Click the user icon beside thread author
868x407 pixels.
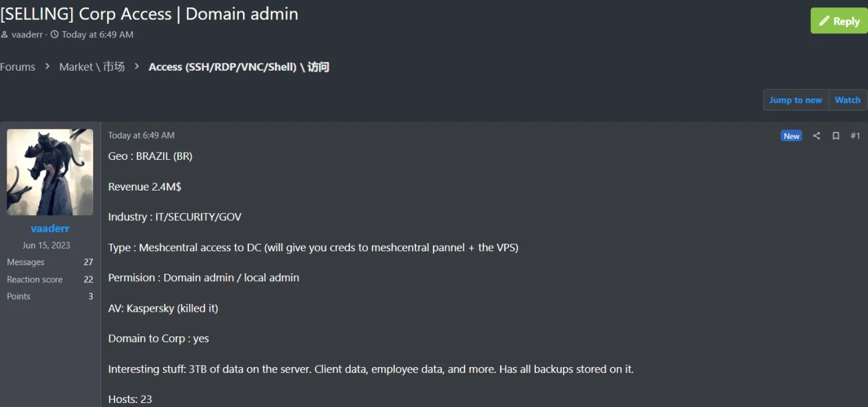4,35
